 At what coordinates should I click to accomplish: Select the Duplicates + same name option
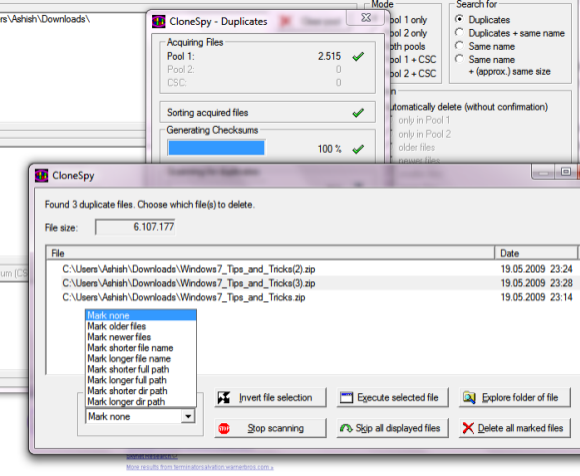pyautogui.click(x=459, y=33)
